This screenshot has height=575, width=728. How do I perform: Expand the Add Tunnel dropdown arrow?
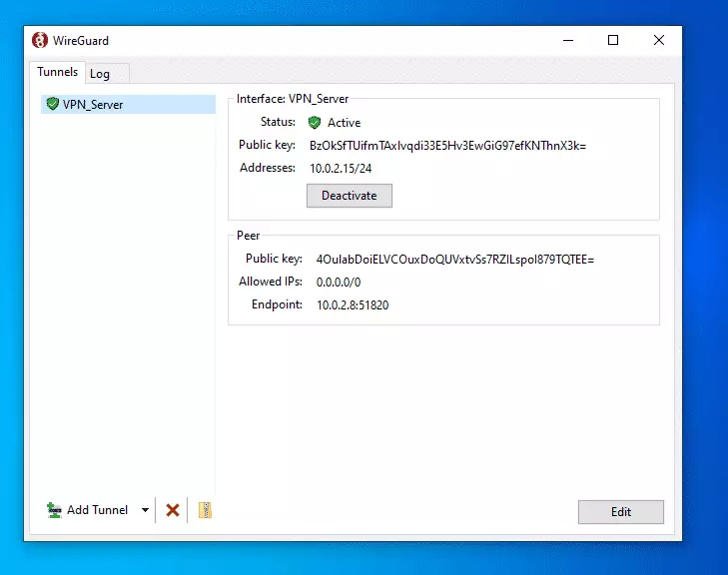146,510
